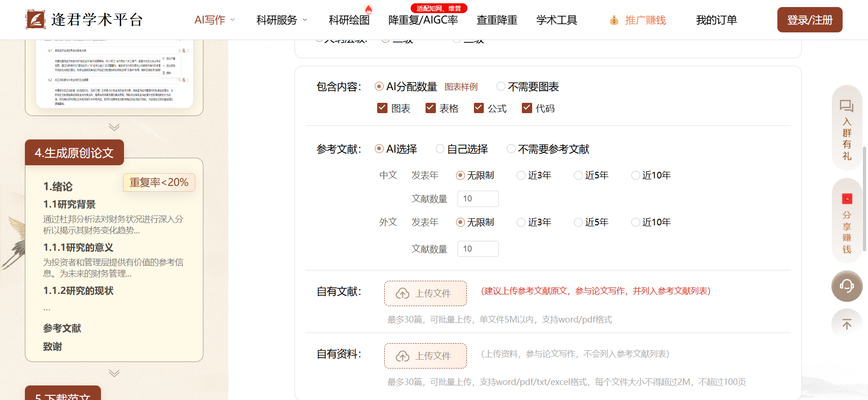Click the 致谢 outline entry

tap(53, 346)
